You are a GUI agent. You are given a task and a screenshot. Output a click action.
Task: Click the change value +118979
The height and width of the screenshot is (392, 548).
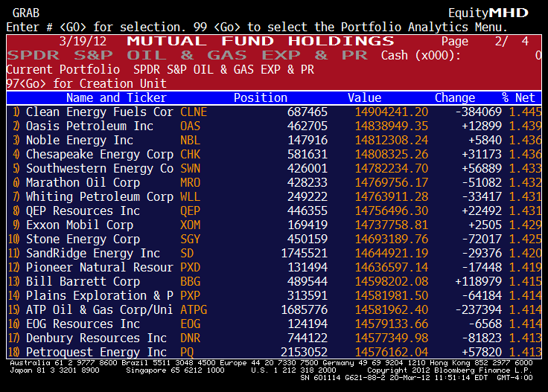[479, 281]
